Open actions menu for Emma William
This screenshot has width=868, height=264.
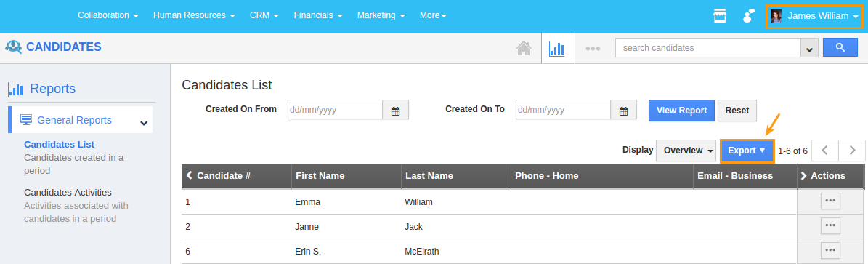(x=830, y=201)
